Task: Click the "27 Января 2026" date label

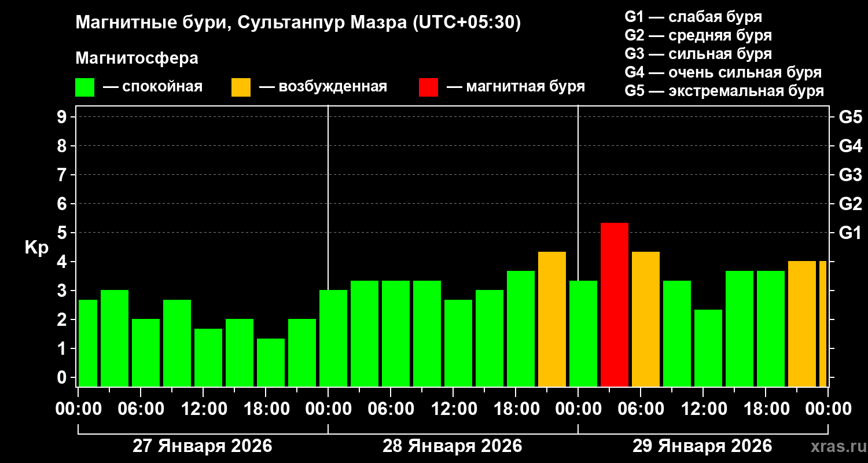Action: click(203, 446)
